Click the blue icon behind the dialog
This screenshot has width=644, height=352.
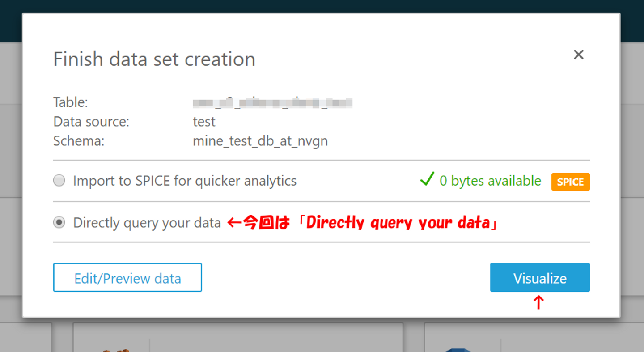(457, 349)
